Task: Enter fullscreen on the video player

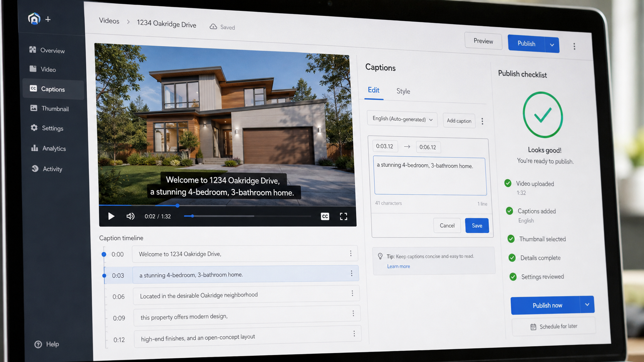Action: click(x=344, y=217)
